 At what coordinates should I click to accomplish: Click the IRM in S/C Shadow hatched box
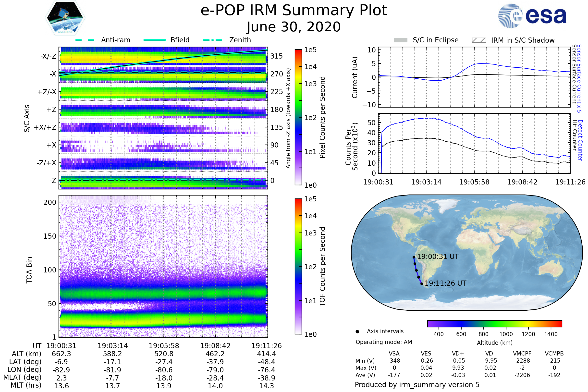click(479, 40)
